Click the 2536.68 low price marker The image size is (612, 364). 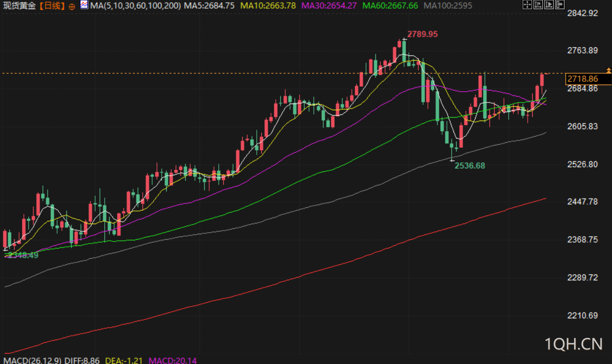pyautogui.click(x=470, y=165)
